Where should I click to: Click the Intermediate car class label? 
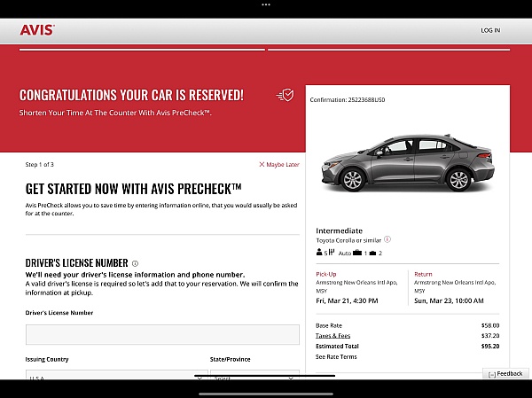[340, 230]
